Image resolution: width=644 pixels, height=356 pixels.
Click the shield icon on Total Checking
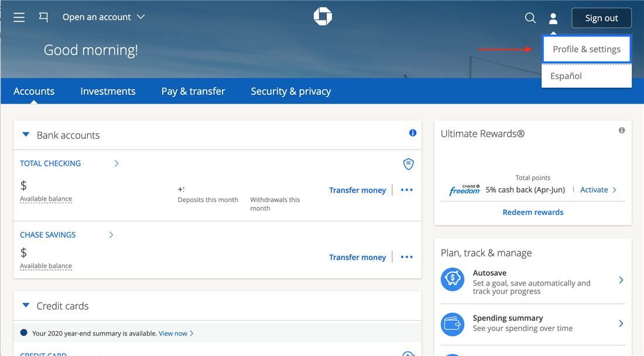tap(408, 164)
